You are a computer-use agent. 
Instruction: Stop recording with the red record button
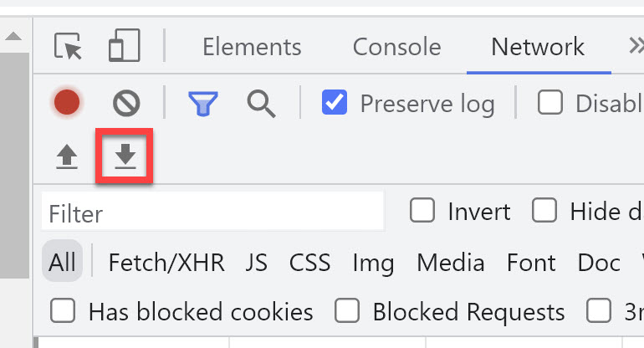(x=67, y=103)
